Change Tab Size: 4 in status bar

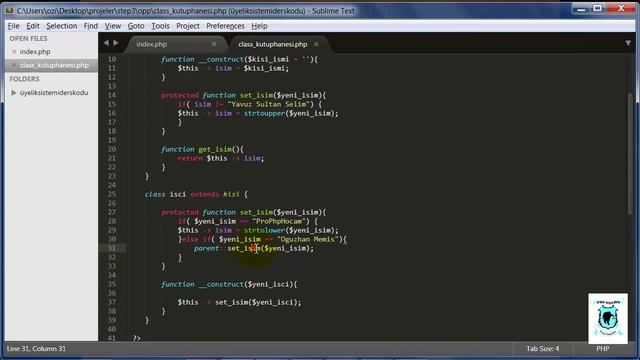tap(542, 349)
